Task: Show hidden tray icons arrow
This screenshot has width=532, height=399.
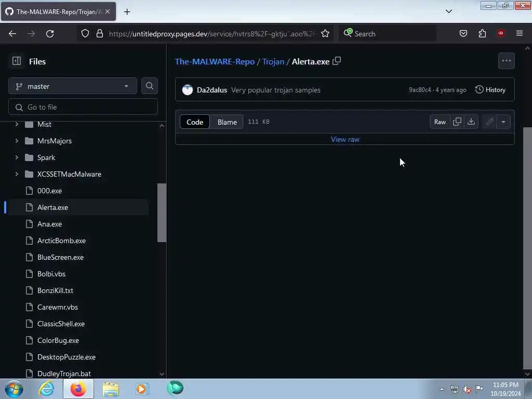Action: (442, 390)
